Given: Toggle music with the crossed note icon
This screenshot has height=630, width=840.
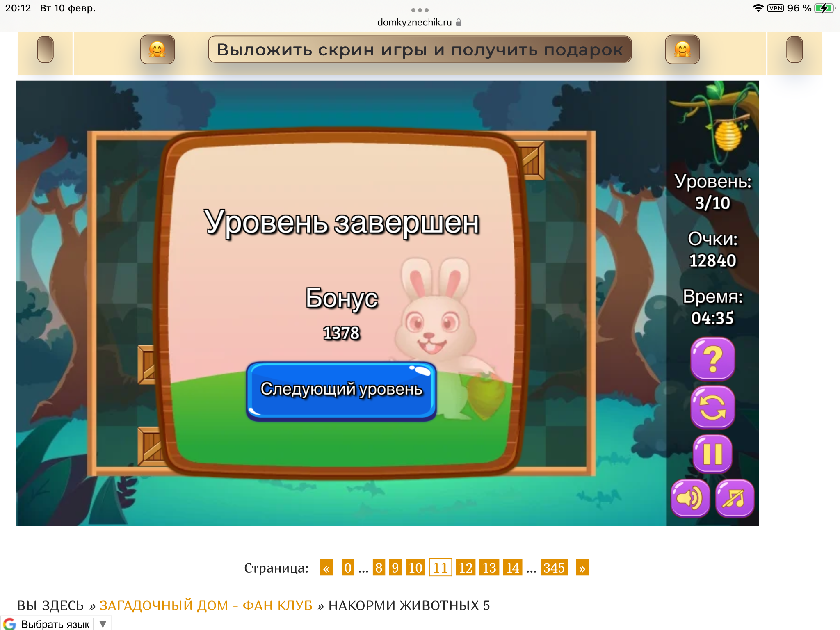Looking at the screenshot, I should tap(735, 498).
